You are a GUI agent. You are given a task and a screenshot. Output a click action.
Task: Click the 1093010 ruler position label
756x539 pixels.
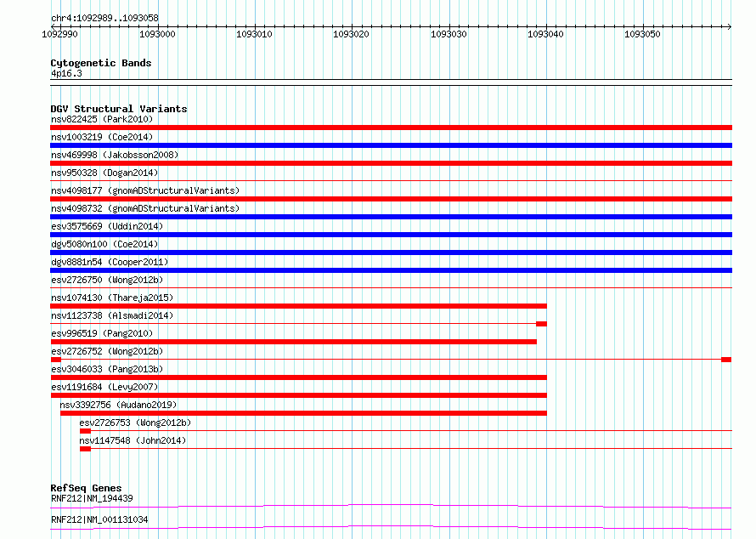pos(254,34)
